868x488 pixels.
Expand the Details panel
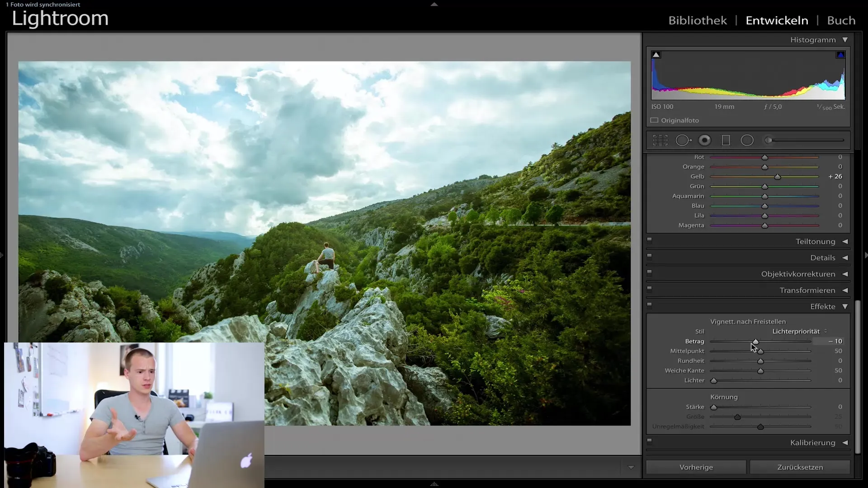coord(845,258)
